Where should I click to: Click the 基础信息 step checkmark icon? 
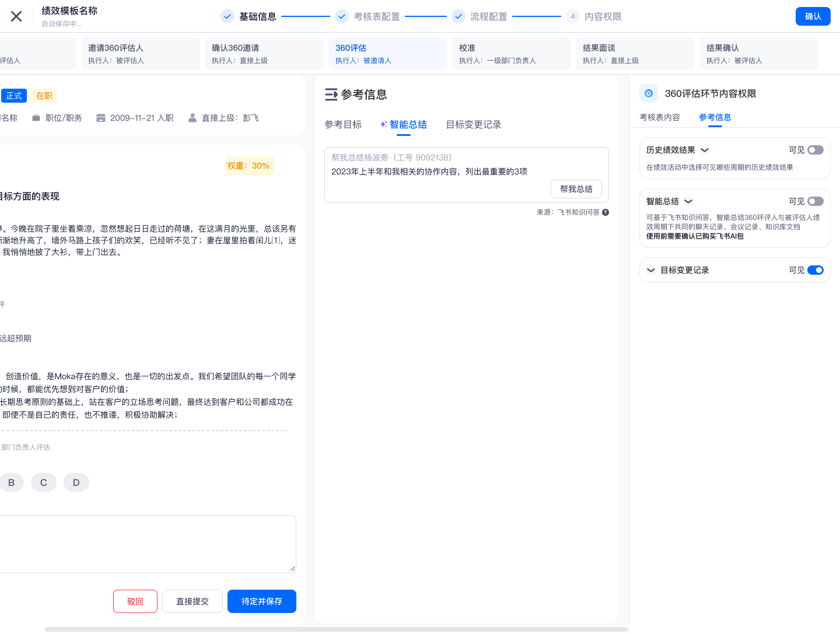[x=228, y=16]
